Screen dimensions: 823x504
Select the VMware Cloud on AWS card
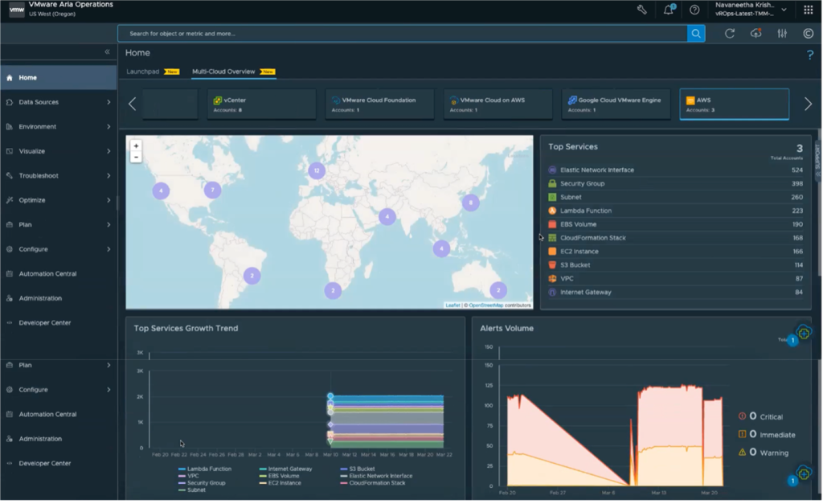pyautogui.click(x=497, y=104)
